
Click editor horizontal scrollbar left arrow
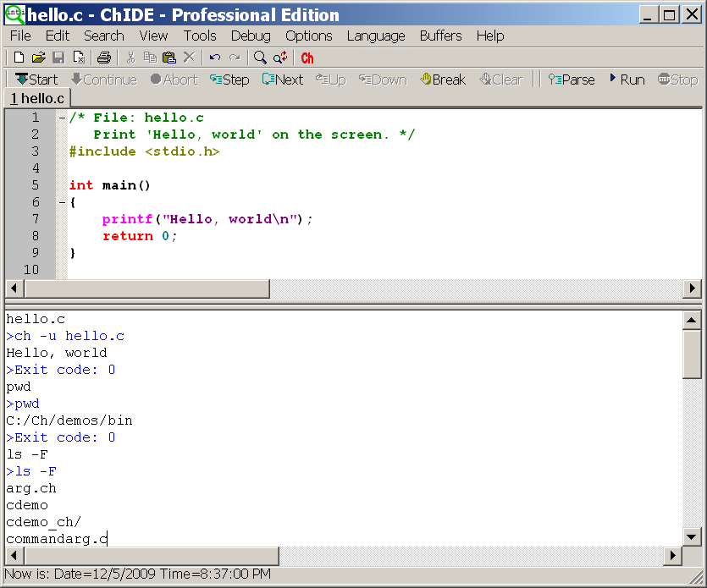pyautogui.click(x=14, y=289)
